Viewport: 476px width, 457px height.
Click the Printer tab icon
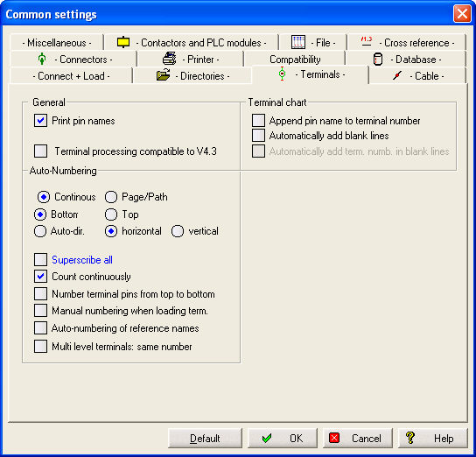tap(170, 59)
